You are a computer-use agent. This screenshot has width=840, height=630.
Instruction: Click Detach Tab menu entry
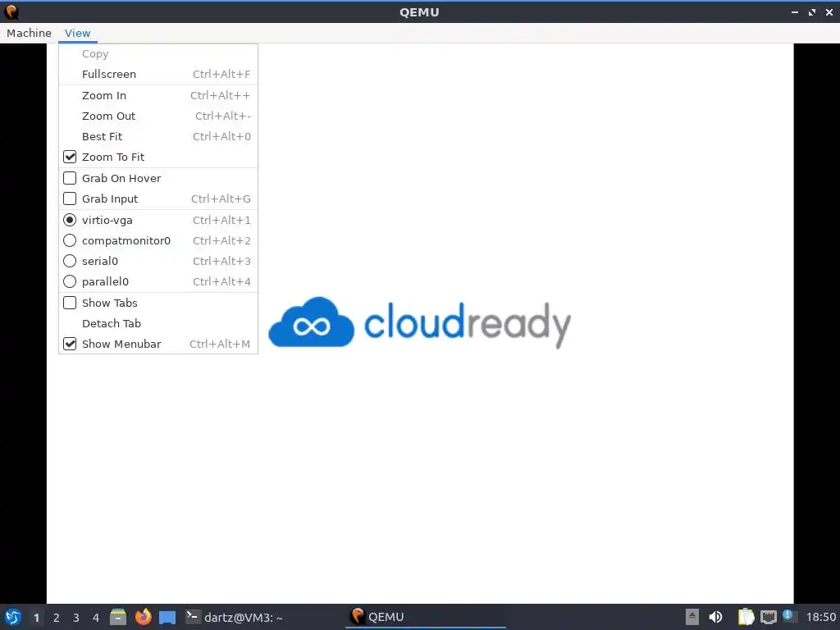coord(158,323)
